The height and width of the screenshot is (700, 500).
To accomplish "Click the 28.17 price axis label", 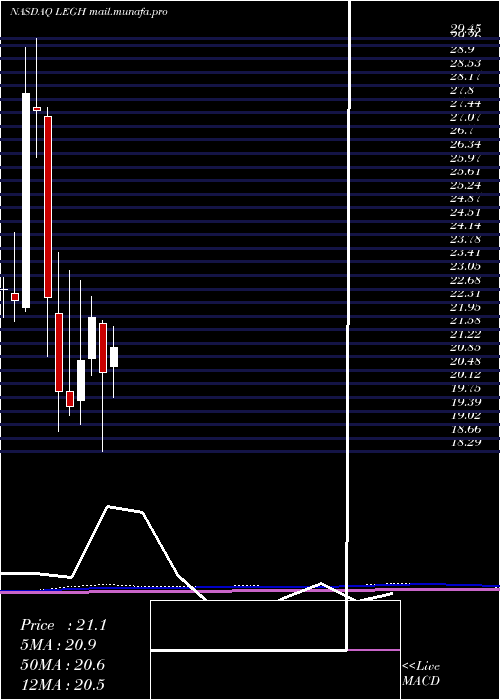I will point(465,76).
